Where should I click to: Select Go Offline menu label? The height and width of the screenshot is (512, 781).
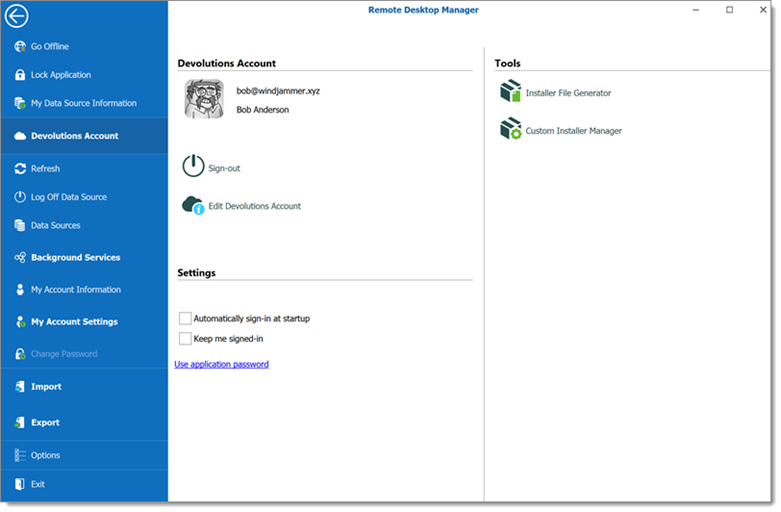50,46
